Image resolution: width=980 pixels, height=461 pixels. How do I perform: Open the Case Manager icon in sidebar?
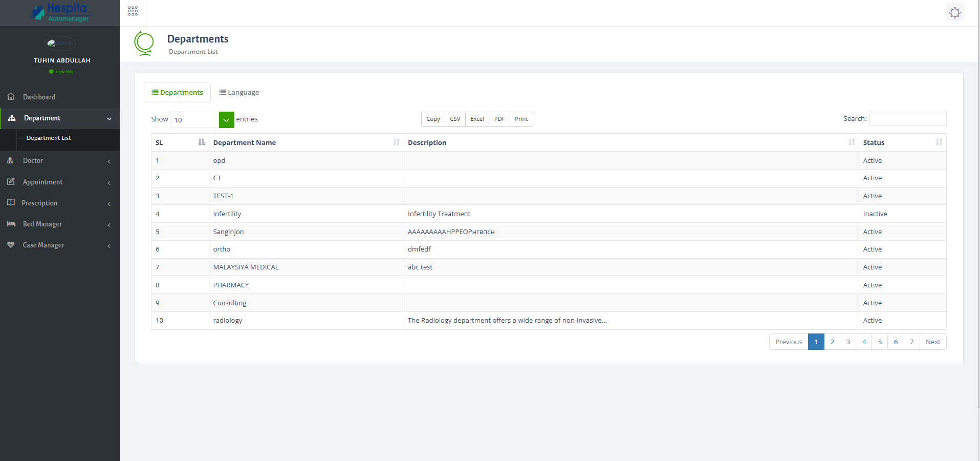pos(11,245)
